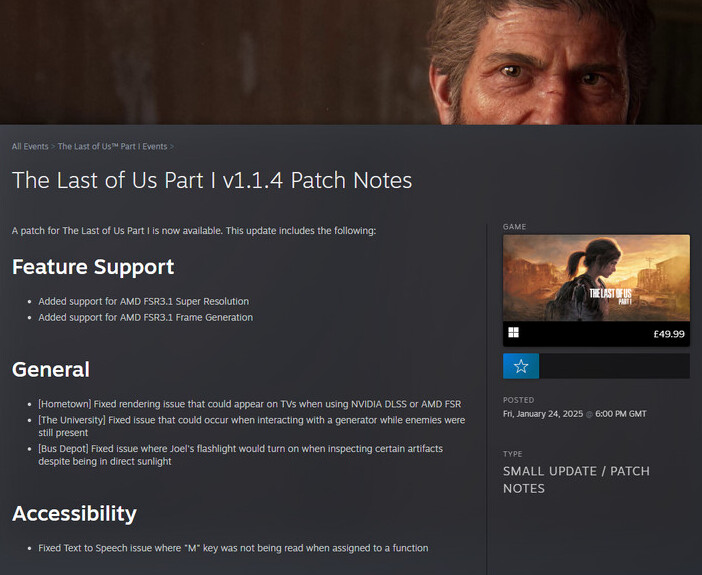702x575 pixels.
Task: Click the FSR3.1 Frame Generation bullet
Action: [x=146, y=318]
